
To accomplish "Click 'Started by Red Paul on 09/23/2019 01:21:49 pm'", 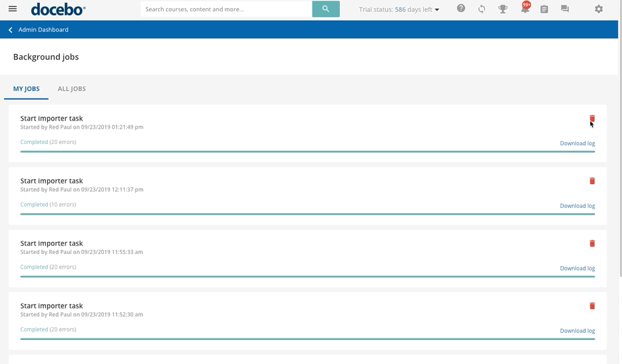I will (x=82, y=127).
